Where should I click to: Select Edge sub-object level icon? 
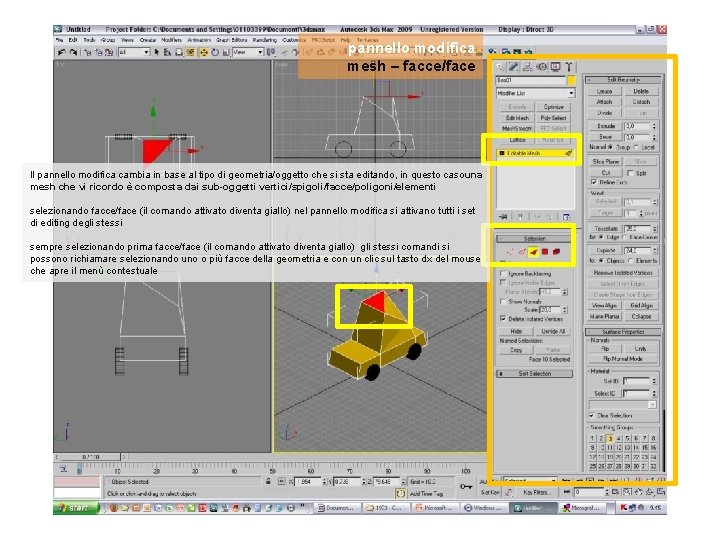pyautogui.click(x=522, y=252)
